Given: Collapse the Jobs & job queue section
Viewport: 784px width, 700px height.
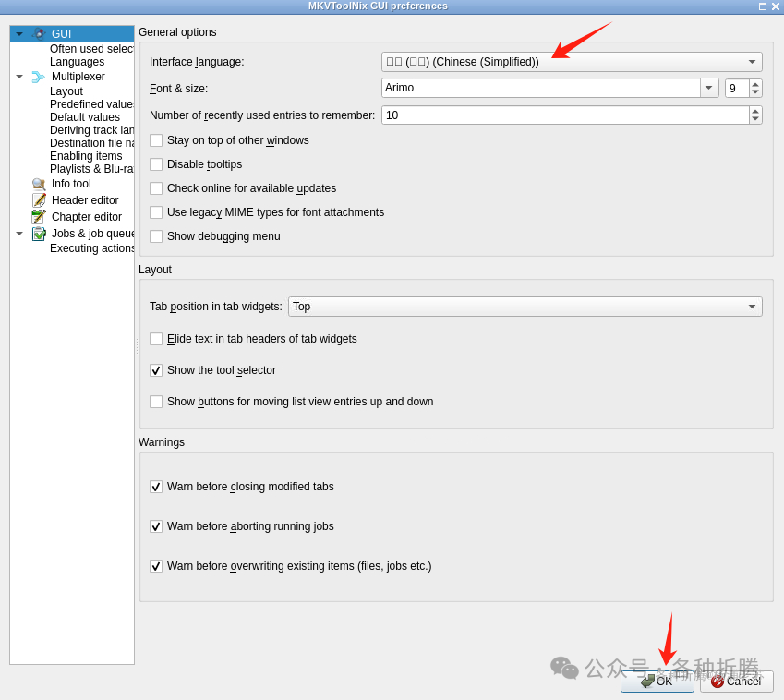Looking at the screenshot, I should click(x=19, y=234).
